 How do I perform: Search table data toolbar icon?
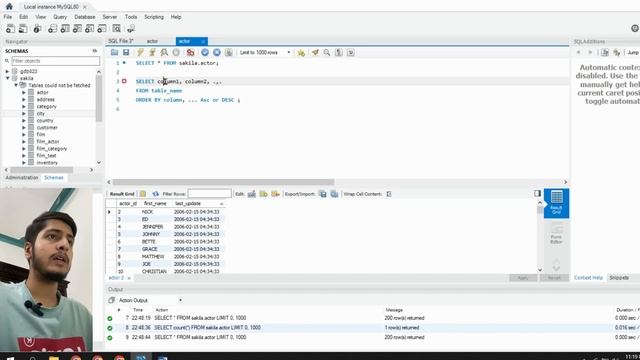click(x=117, y=29)
